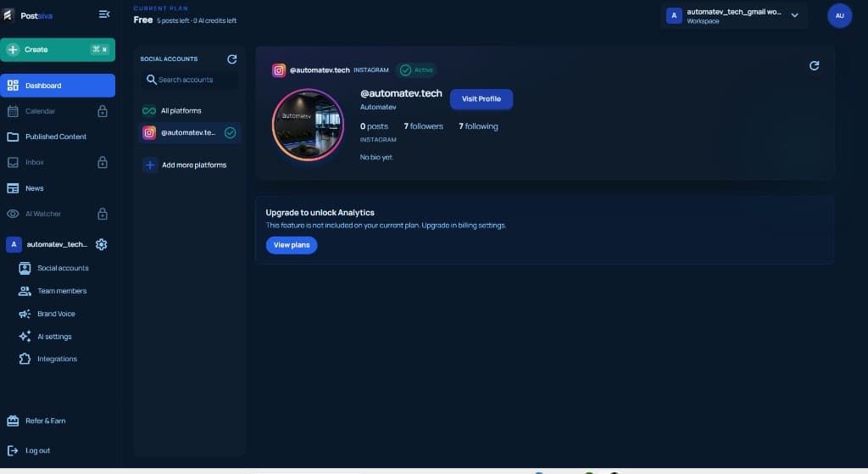Click the Brand Voice megaphone icon
868x474 pixels.
(x=25, y=314)
